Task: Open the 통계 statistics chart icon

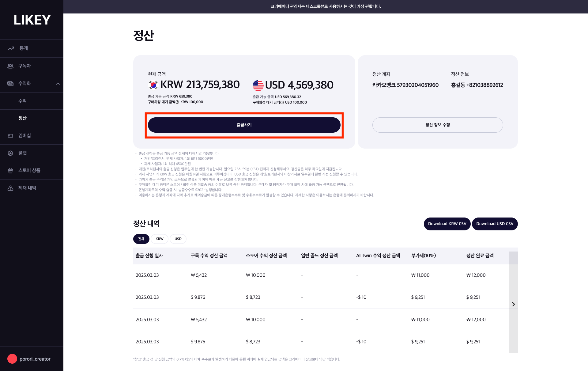Action: [11, 48]
